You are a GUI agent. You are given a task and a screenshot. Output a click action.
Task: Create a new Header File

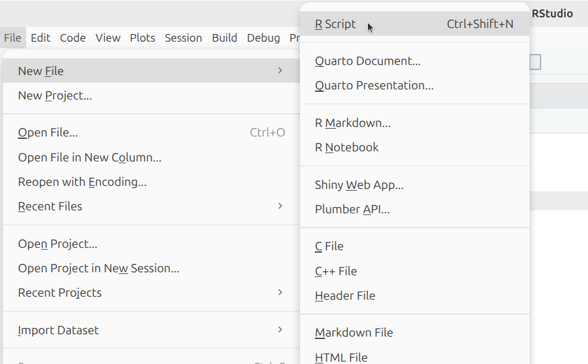(414, 295)
